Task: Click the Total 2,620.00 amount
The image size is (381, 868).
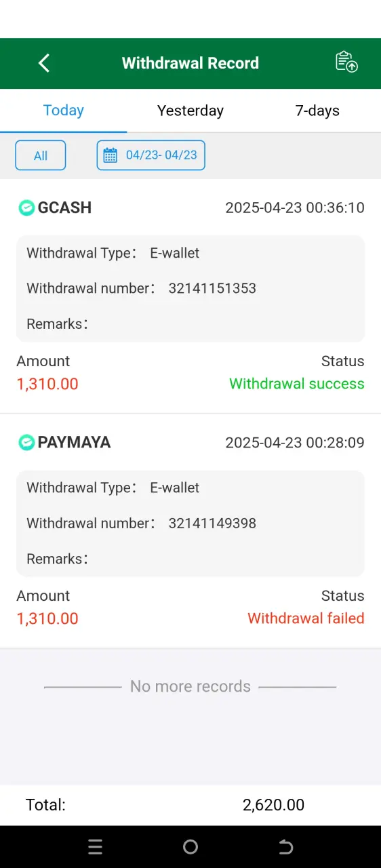Action: pos(273,805)
